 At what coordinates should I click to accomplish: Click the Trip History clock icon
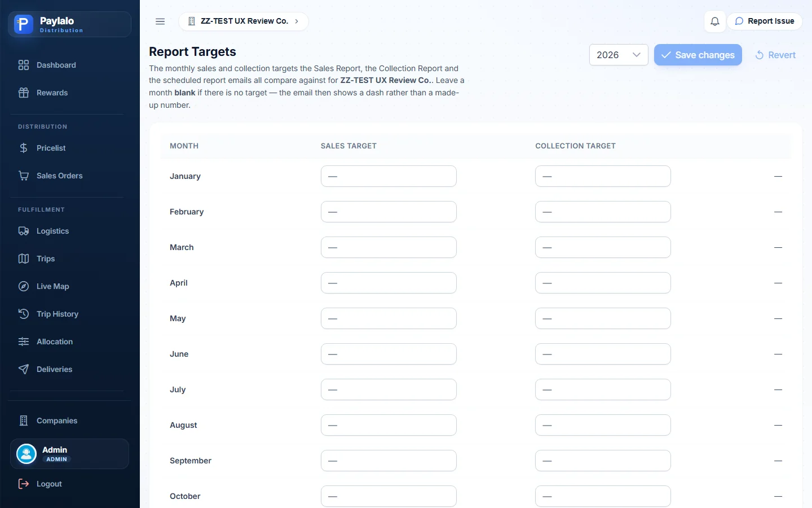[24, 314]
